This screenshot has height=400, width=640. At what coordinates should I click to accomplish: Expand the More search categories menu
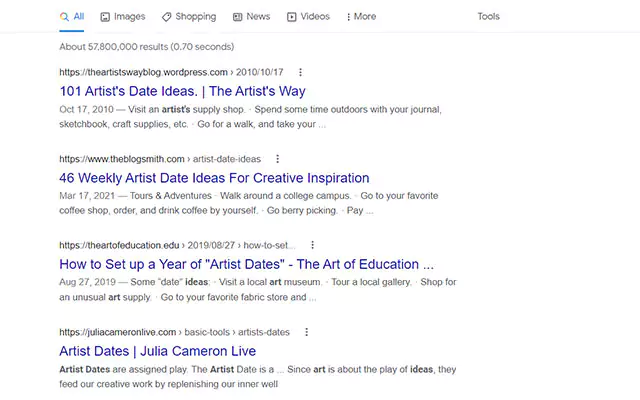pos(361,17)
